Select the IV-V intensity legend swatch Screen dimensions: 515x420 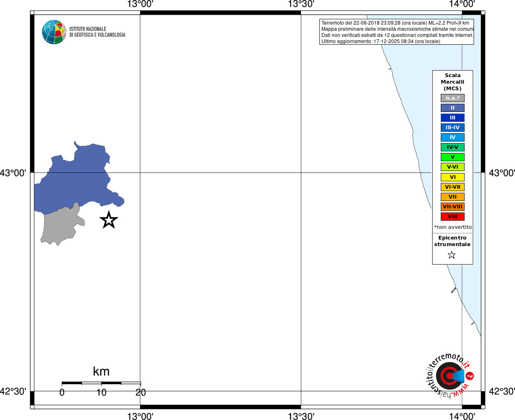pyautogui.click(x=452, y=147)
